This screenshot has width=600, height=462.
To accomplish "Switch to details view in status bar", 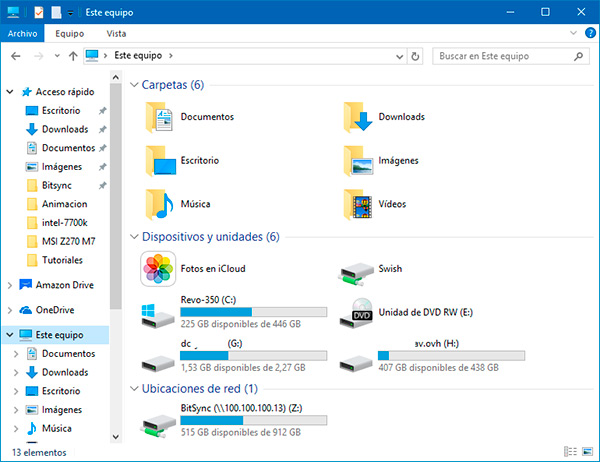I will [570, 451].
